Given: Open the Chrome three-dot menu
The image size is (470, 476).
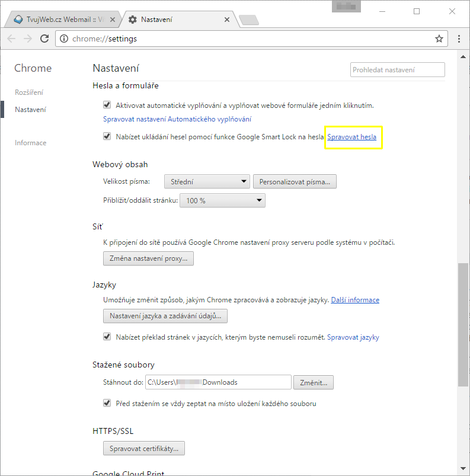Looking at the screenshot, I should 459,39.
